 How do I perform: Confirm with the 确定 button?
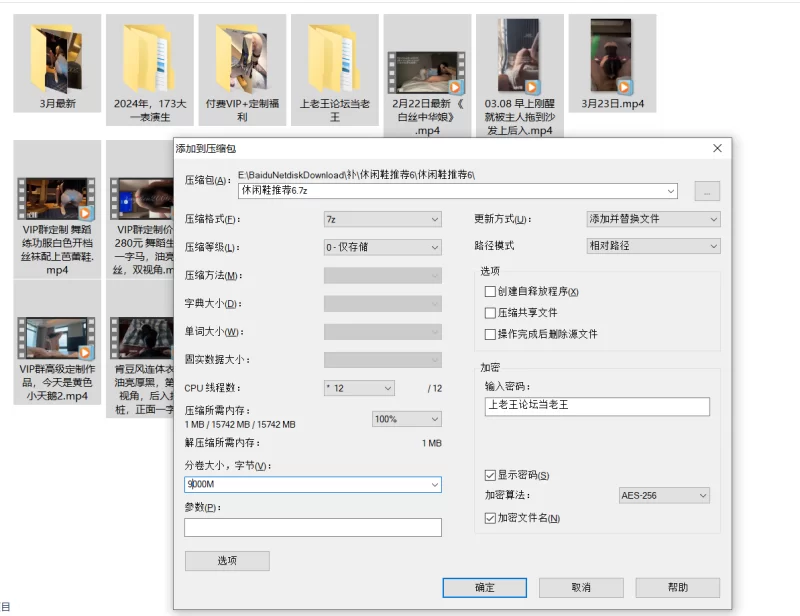click(485, 587)
